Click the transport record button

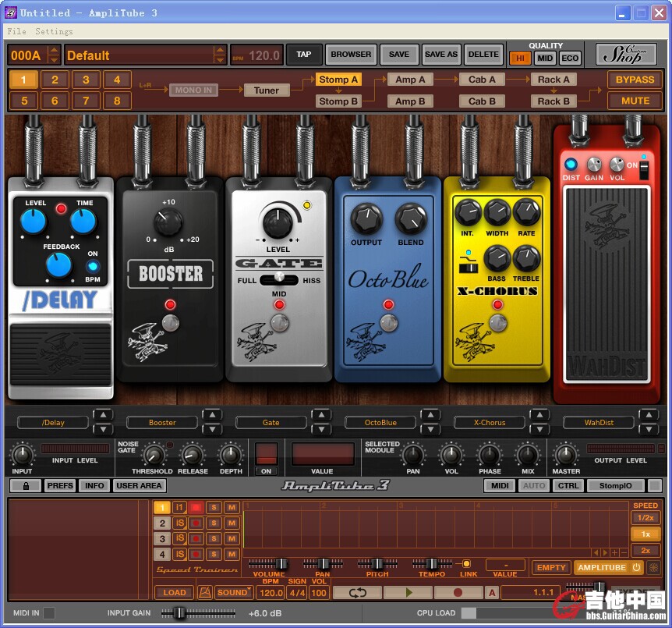pyautogui.click(x=458, y=592)
